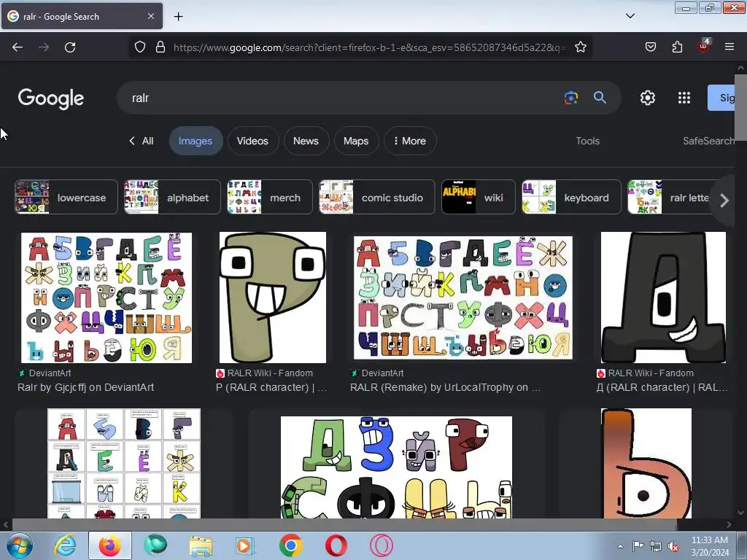Viewport: 747px width, 560px height.
Task: Open the grid of letter cards thumbnail
Action: [124, 463]
